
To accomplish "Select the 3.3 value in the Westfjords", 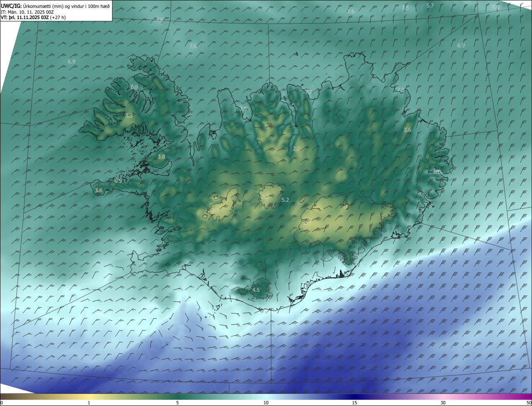I will click(x=129, y=116).
